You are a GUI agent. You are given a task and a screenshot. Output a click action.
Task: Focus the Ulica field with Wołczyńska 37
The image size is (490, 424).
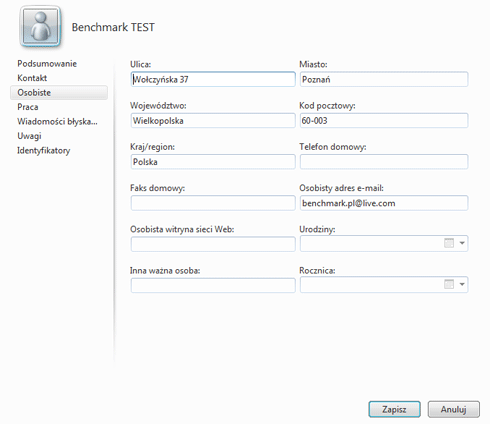213,79
